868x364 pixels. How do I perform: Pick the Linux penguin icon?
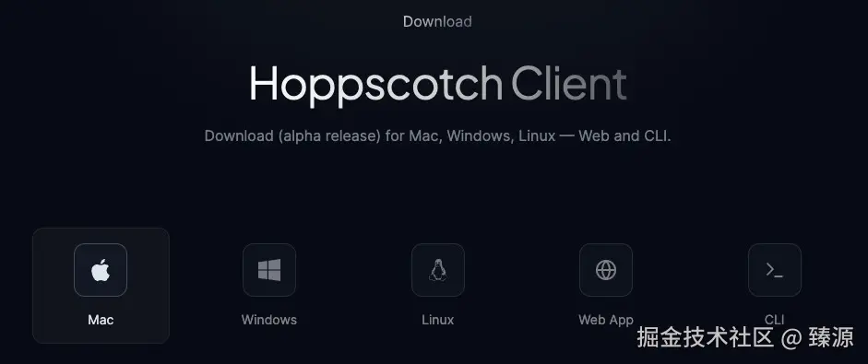click(438, 270)
